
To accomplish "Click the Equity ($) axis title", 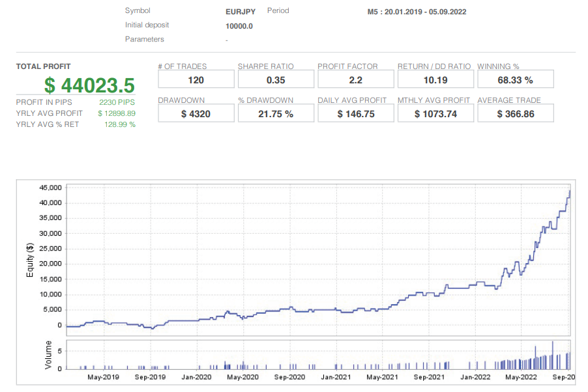I will click(30, 260).
